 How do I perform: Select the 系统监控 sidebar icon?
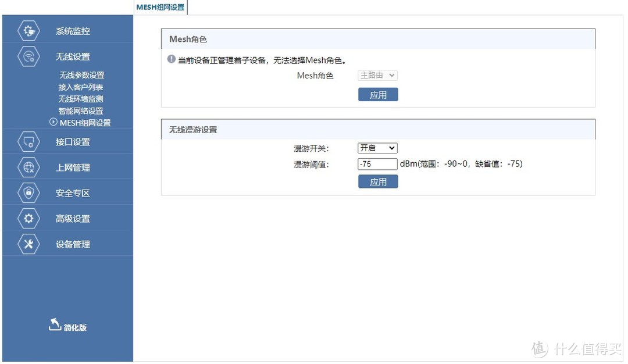pyautogui.click(x=28, y=30)
